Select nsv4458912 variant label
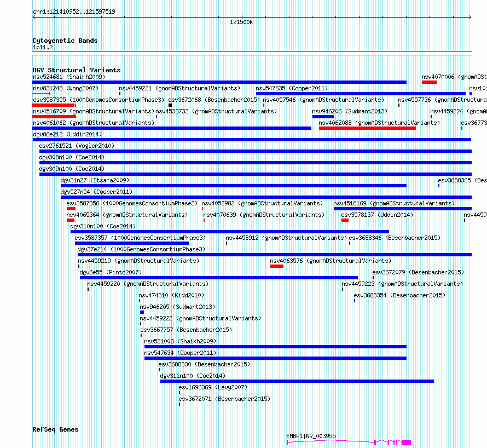 (x=286, y=238)
